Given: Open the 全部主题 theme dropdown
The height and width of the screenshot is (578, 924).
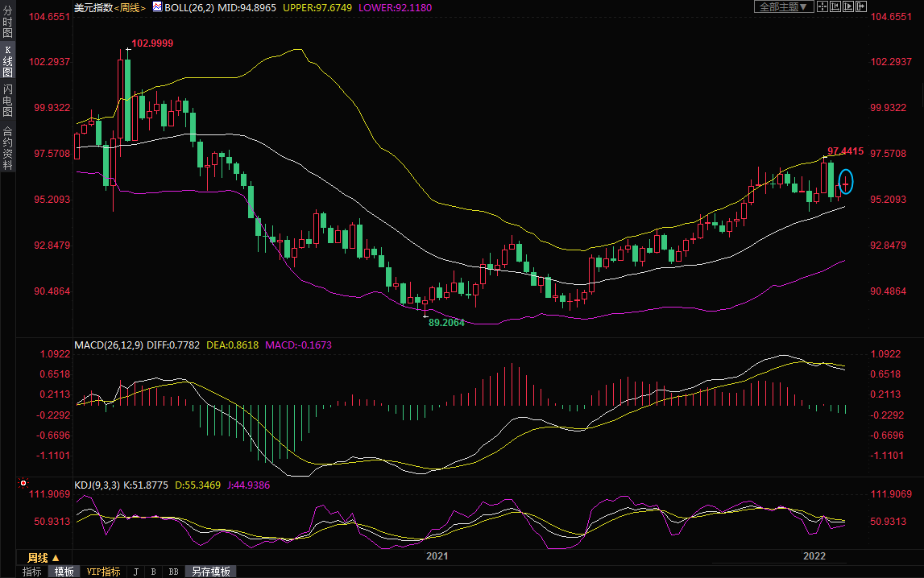Looking at the screenshot, I should point(781,6).
